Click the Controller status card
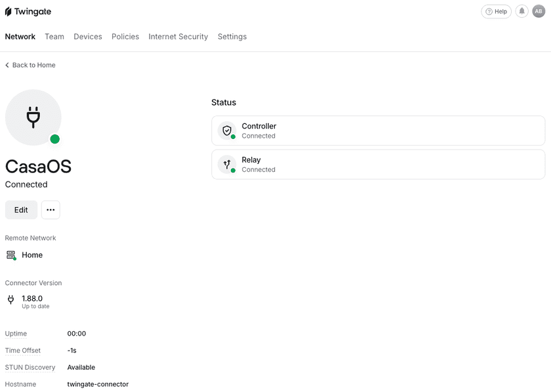The height and width of the screenshot is (392, 551). [x=378, y=130]
